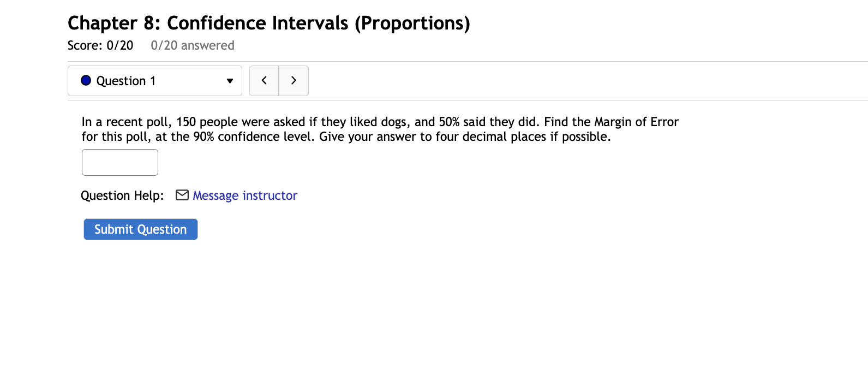Select Question 1 from the question menu

tap(126, 80)
